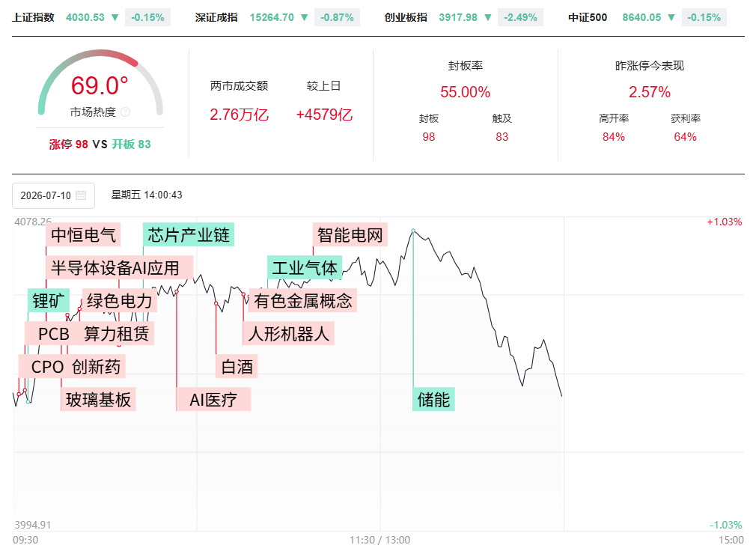Click the market heat help question icon
756x551 pixels.
125,112
